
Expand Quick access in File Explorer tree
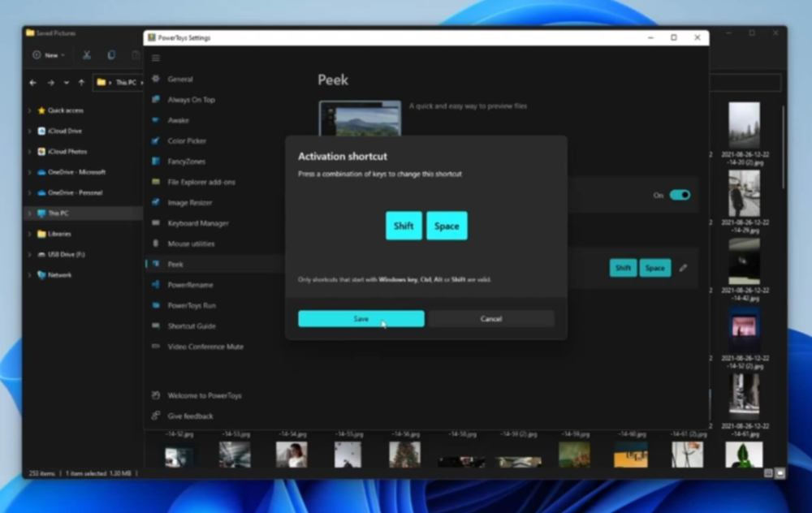[29, 110]
